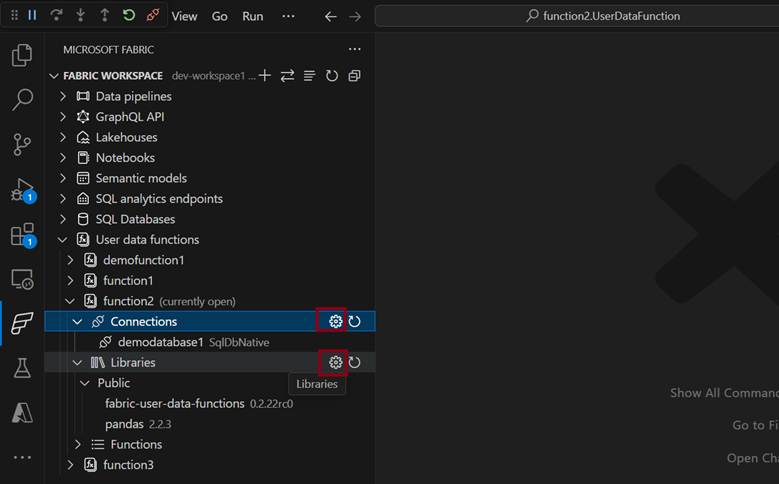Collapse the Public libraries group

point(85,383)
